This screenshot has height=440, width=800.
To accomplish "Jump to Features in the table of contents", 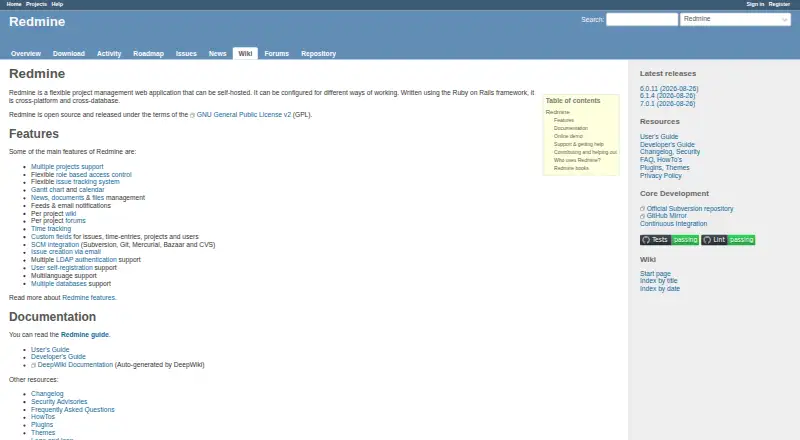I will [564, 120].
